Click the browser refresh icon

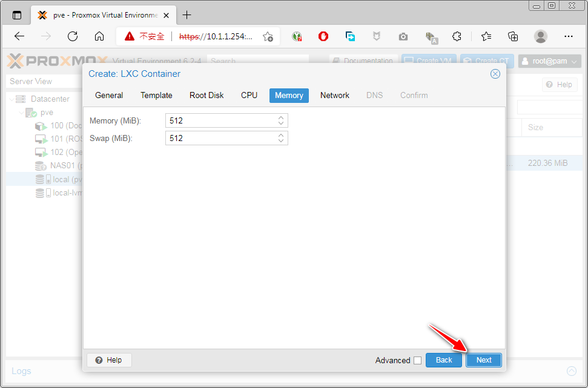[73, 36]
